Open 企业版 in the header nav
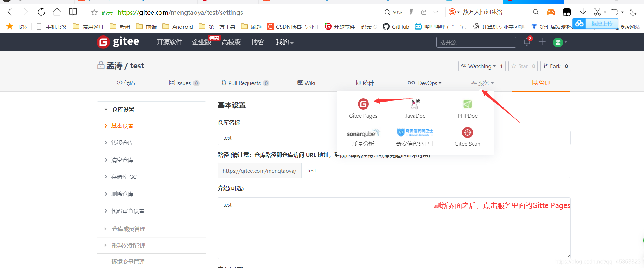Screen dimensions: 644x268 202,42
